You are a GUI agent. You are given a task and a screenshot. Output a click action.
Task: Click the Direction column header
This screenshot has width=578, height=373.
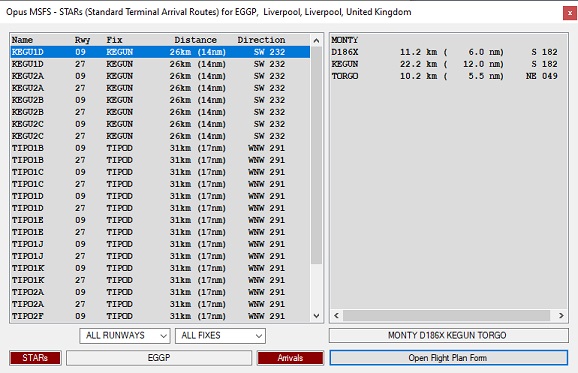261,40
